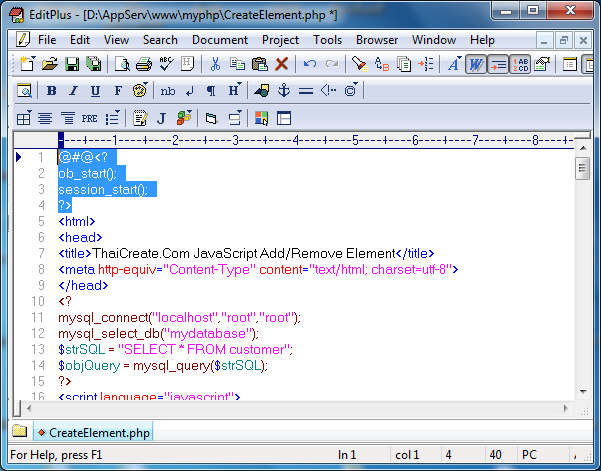This screenshot has height=471, width=601.
Task: Insert HTML comment tag icon
Action: [x=328, y=91]
